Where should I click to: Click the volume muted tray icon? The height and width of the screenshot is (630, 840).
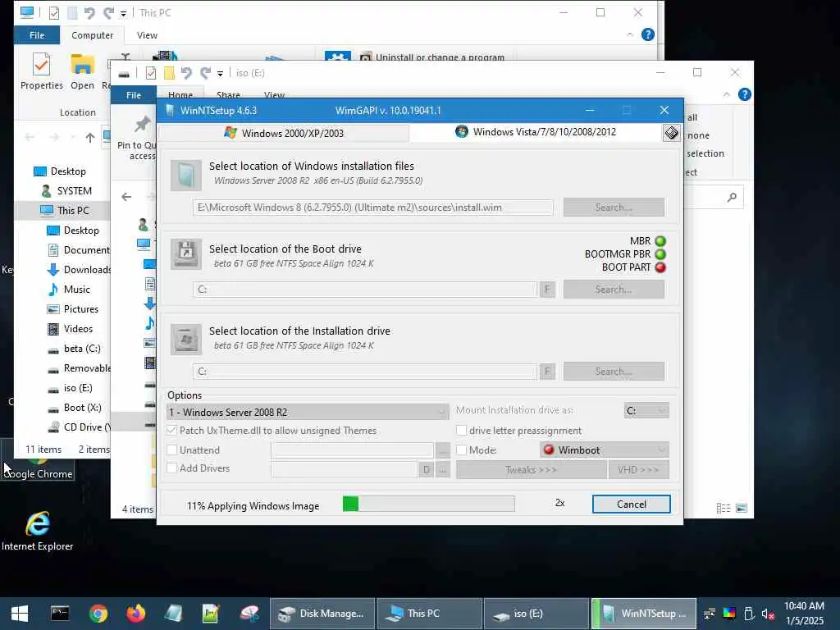tap(768, 614)
